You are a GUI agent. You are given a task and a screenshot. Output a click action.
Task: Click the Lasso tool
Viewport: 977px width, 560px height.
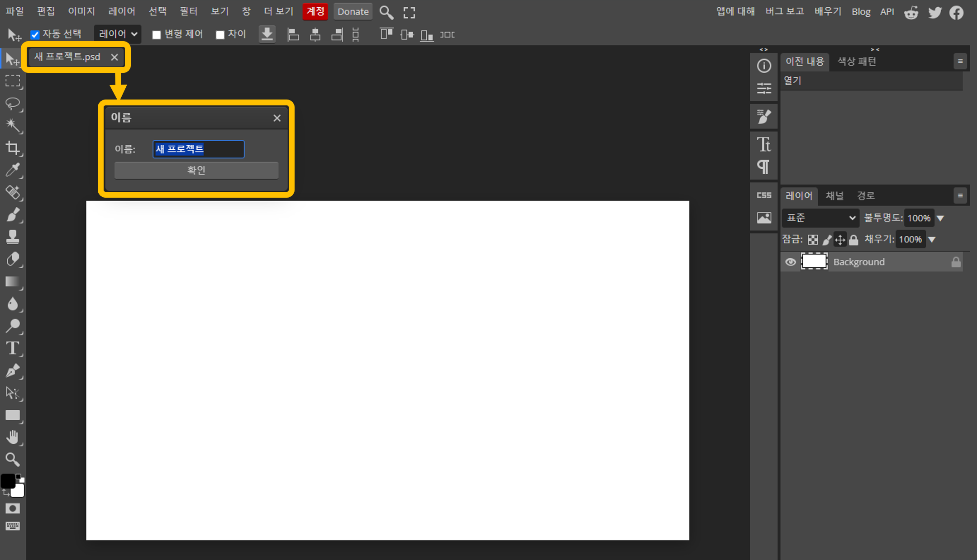[13, 104]
